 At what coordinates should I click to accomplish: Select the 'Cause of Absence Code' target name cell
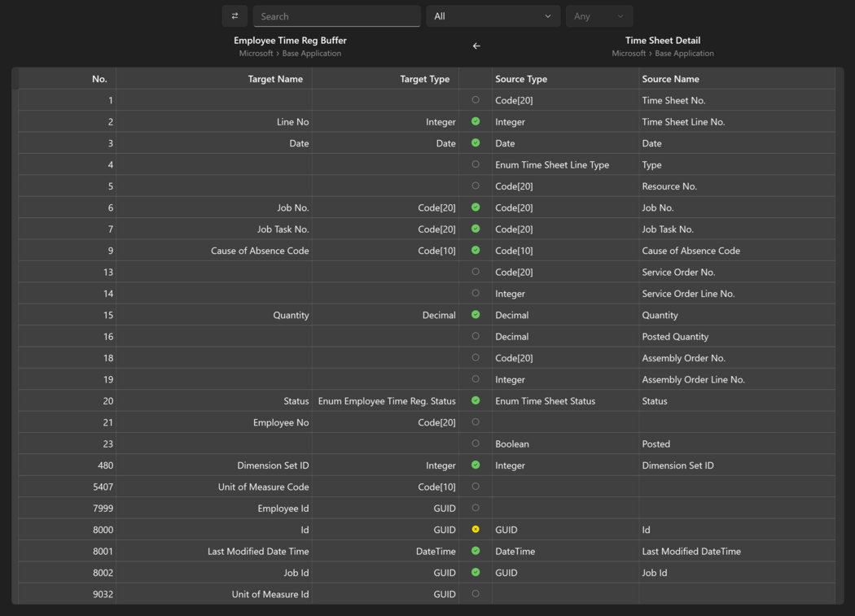point(213,250)
